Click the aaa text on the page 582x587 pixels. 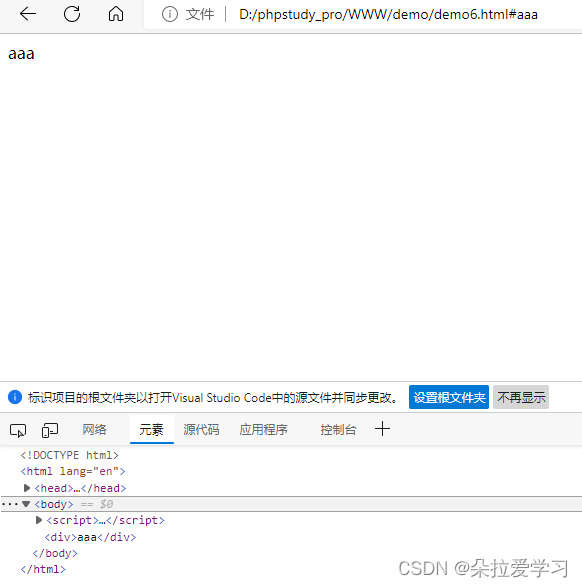(21, 54)
